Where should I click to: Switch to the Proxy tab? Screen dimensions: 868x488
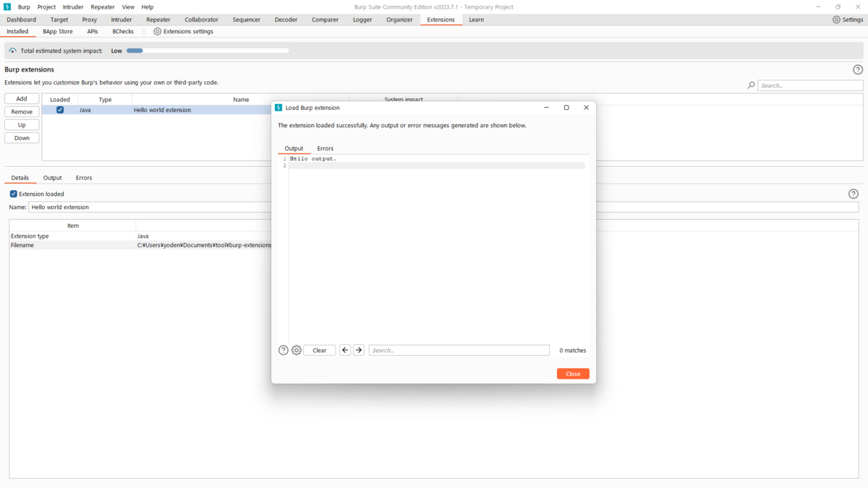[x=90, y=20]
